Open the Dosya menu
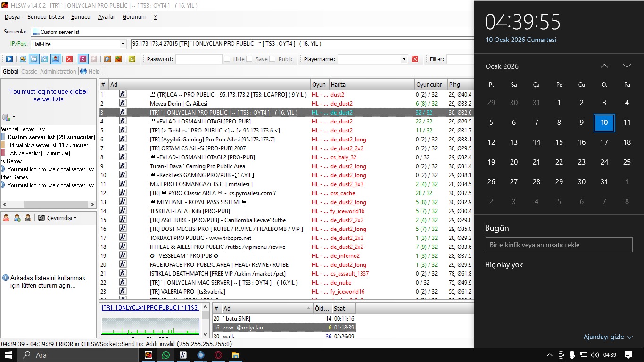This screenshot has width=644, height=362. coord(12,17)
